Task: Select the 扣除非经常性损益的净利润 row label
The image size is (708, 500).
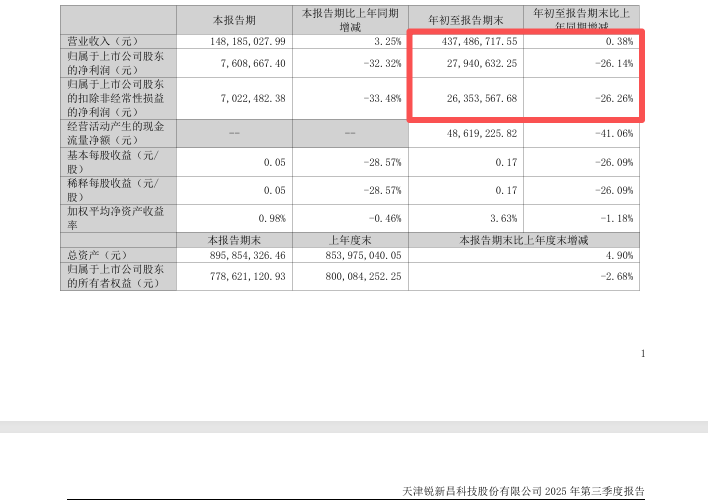Action: coord(116,98)
